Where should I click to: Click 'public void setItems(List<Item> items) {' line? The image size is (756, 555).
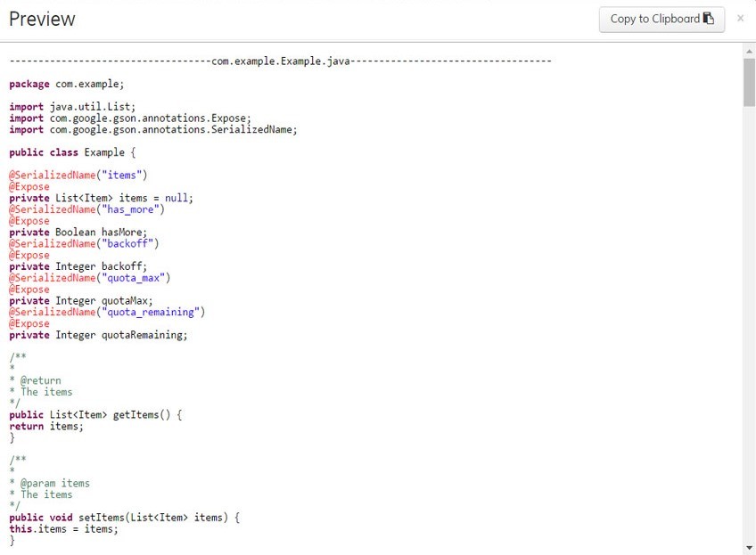point(125,518)
